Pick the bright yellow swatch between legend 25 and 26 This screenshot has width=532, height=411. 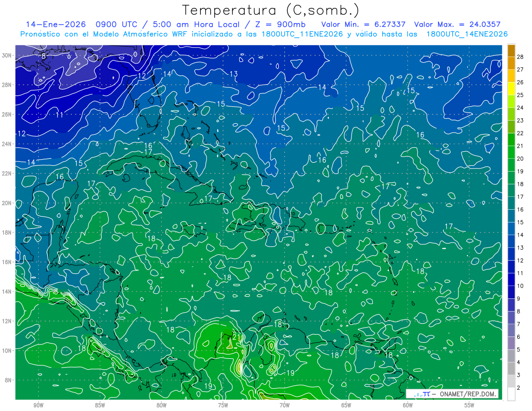point(511,89)
